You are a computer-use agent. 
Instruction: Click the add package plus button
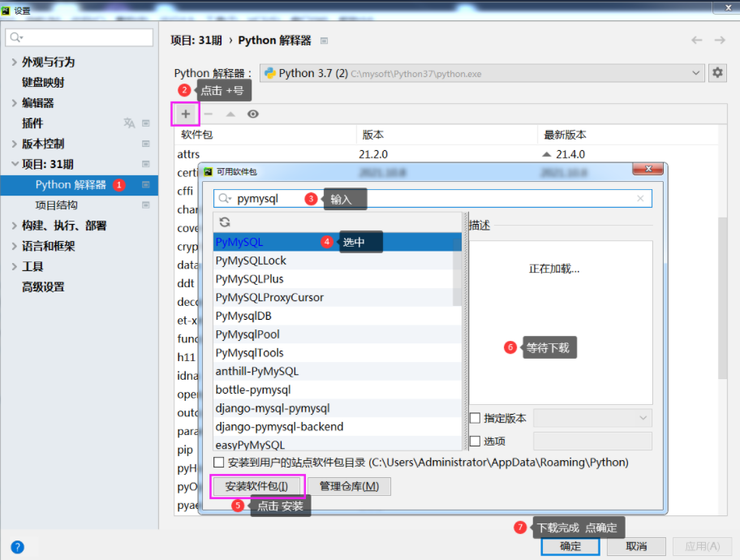point(186,114)
